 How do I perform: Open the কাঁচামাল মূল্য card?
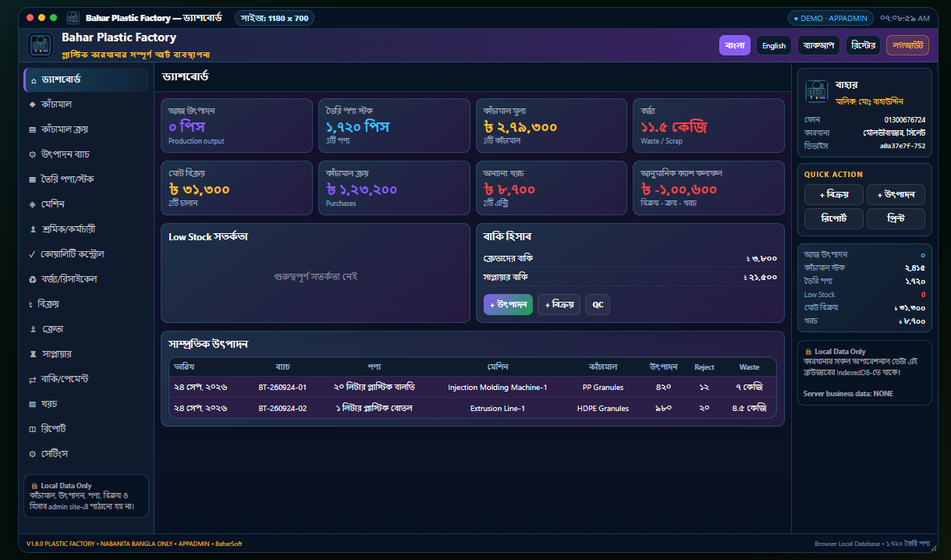(x=552, y=126)
